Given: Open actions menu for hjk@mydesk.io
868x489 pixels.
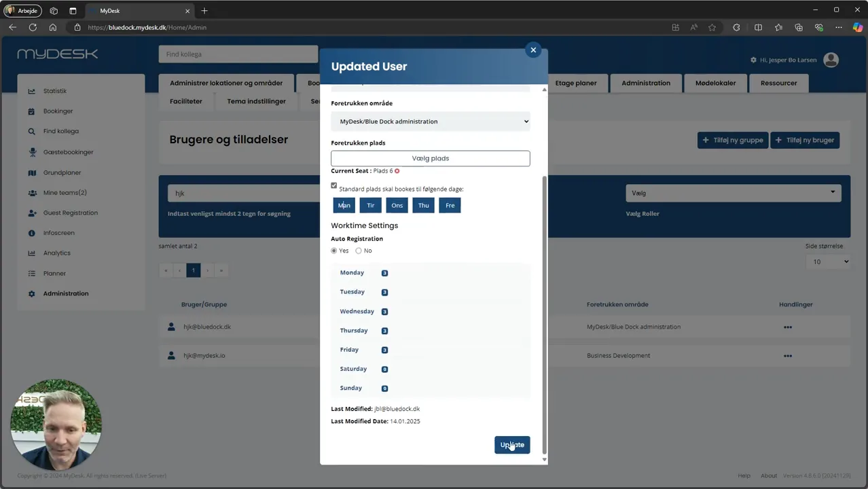Looking at the screenshot, I should coord(788,356).
